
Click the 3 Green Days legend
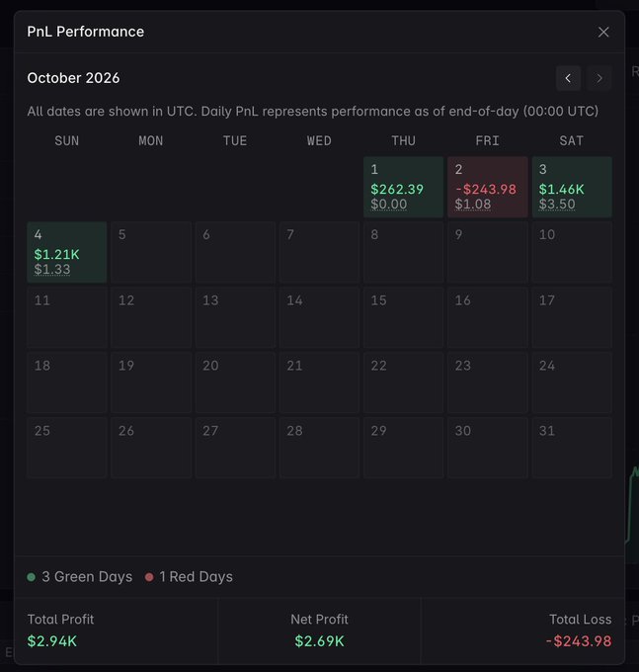pyautogui.click(x=80, y=577)
